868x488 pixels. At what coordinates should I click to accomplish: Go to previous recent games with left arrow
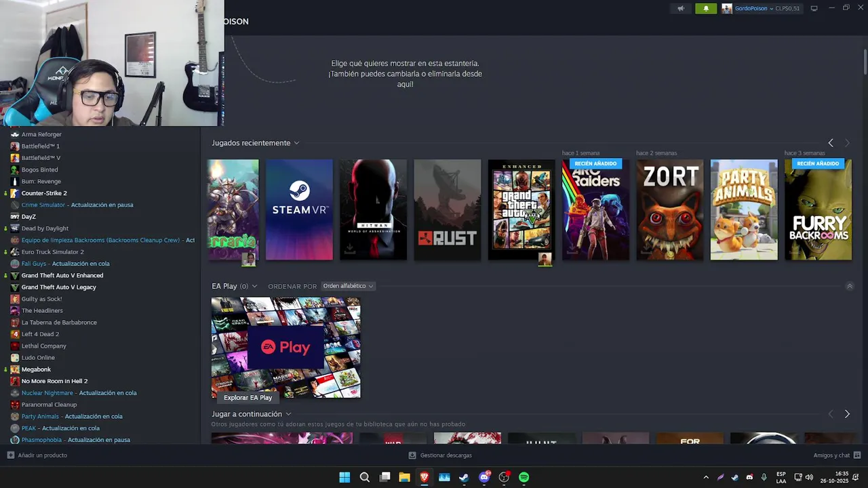coord(831,143)
